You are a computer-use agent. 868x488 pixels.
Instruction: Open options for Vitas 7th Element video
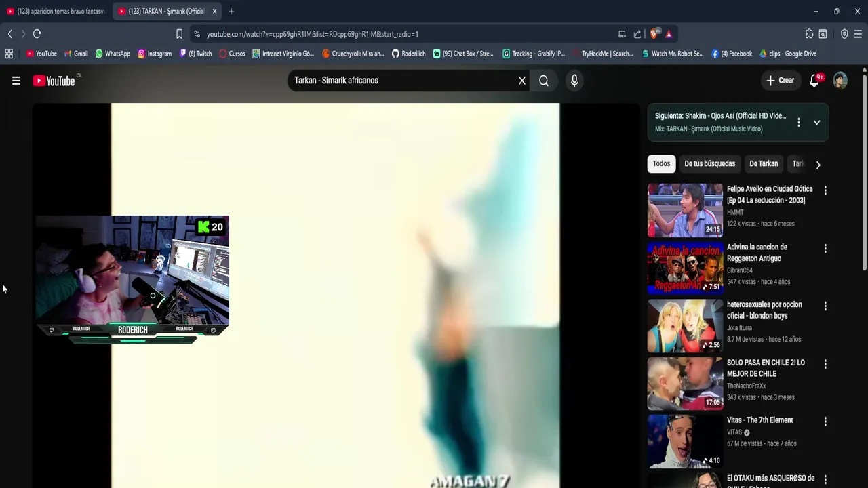pos(825,422)
